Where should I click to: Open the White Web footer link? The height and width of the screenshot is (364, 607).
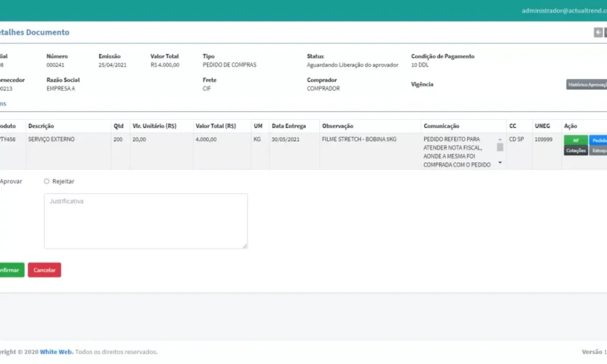56,352
